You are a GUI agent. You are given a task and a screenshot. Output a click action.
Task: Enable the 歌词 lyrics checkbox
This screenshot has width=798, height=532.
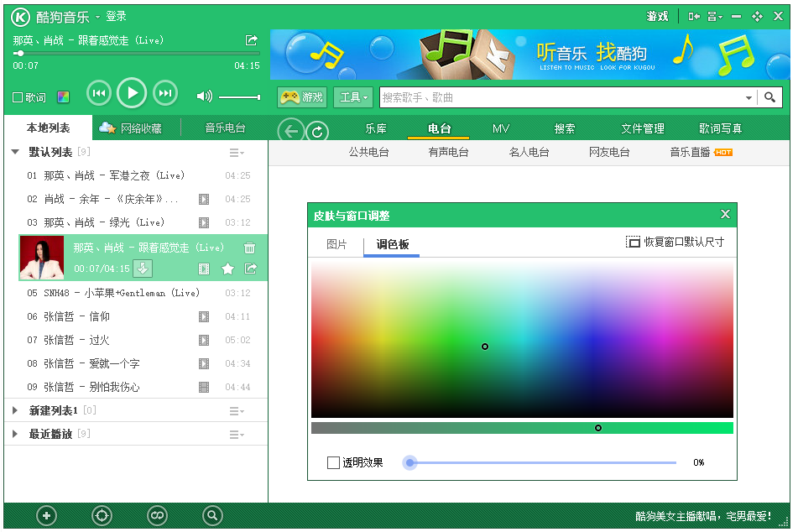point(18,97)
